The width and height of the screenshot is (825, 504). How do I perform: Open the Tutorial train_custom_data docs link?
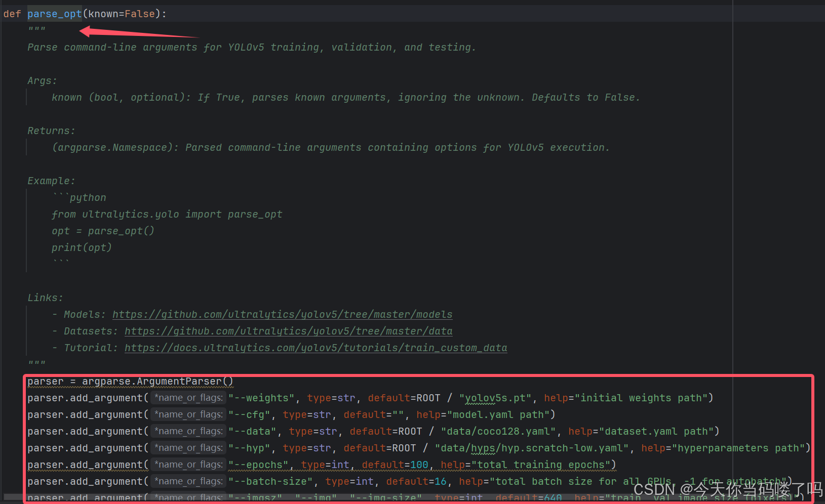point(316,348)
